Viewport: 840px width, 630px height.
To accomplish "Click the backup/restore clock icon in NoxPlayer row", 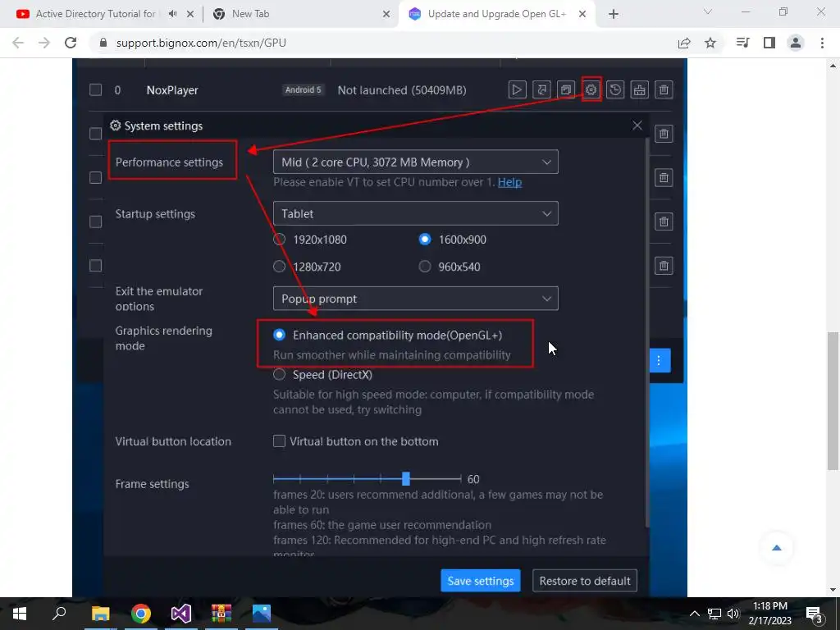I will pyautogui.click(x=615, y=90).
